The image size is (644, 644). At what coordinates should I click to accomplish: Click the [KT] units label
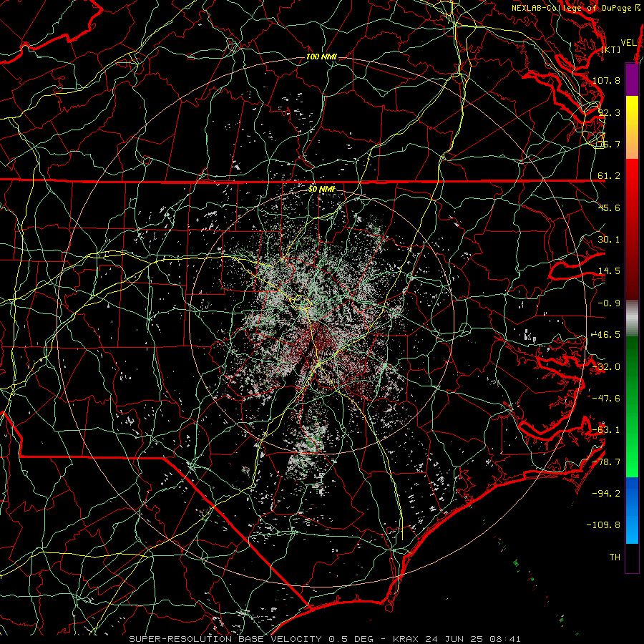[611, 49]
